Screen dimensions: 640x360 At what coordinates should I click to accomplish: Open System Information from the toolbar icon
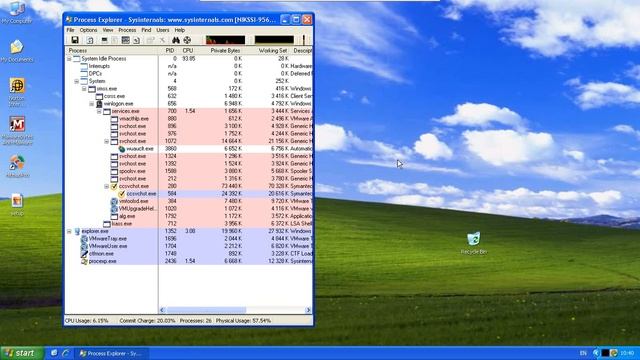point(104,40)
